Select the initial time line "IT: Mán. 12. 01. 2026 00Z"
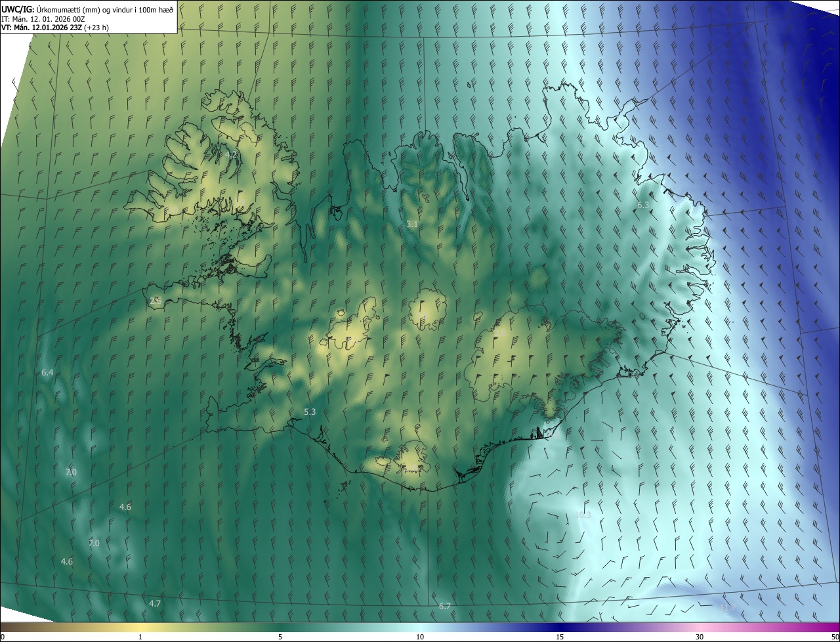The width and height of the screenshot is (840, 642). point(43,19)
